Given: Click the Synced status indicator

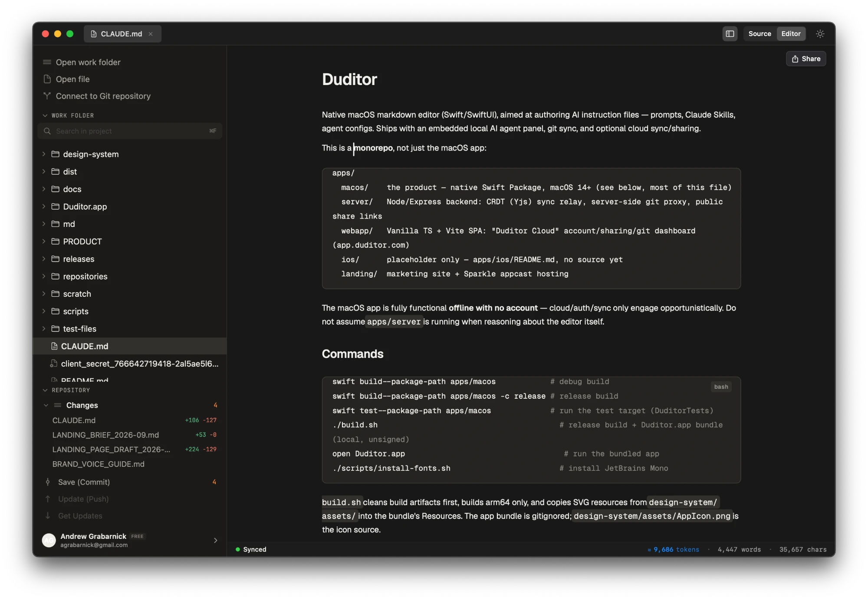Looking at the screenshot, I should pyautogui.click(x=251, y=549).
